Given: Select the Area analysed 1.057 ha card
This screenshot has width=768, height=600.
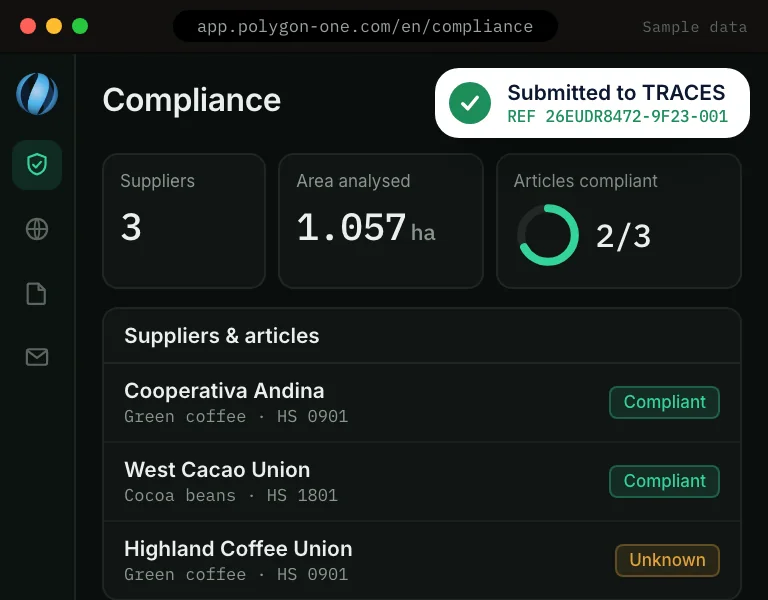Looking at the screenshot, I should (x=381, y=221).
